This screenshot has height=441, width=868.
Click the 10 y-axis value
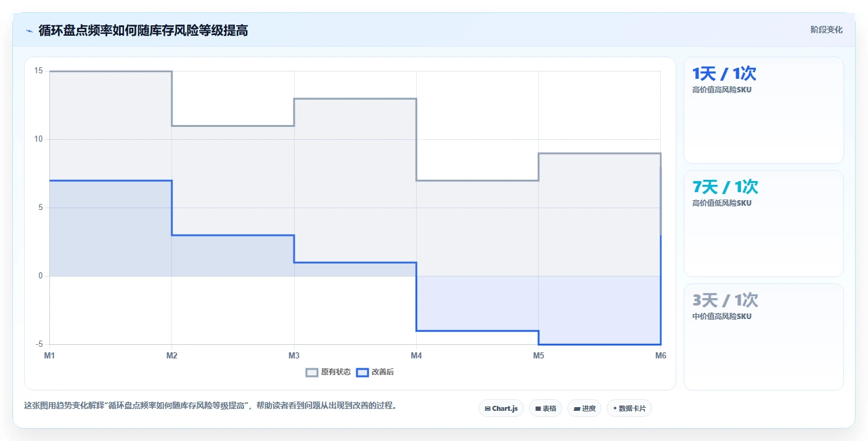(39, 139)
